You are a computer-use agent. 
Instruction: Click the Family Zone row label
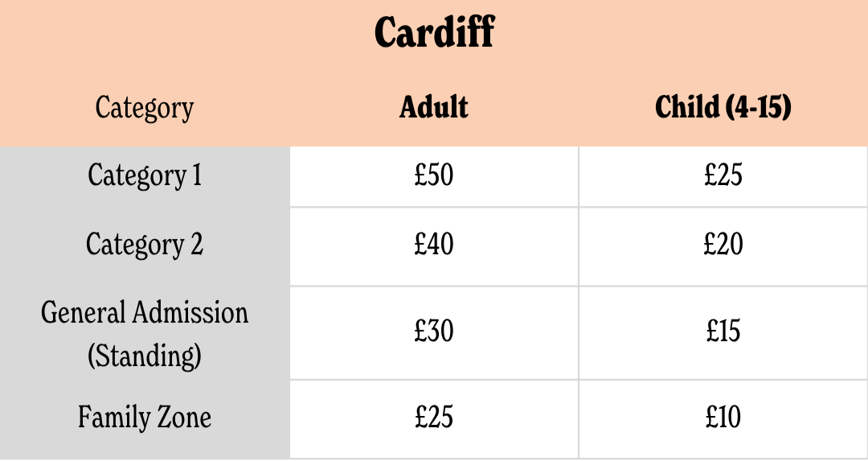(145, 418)
